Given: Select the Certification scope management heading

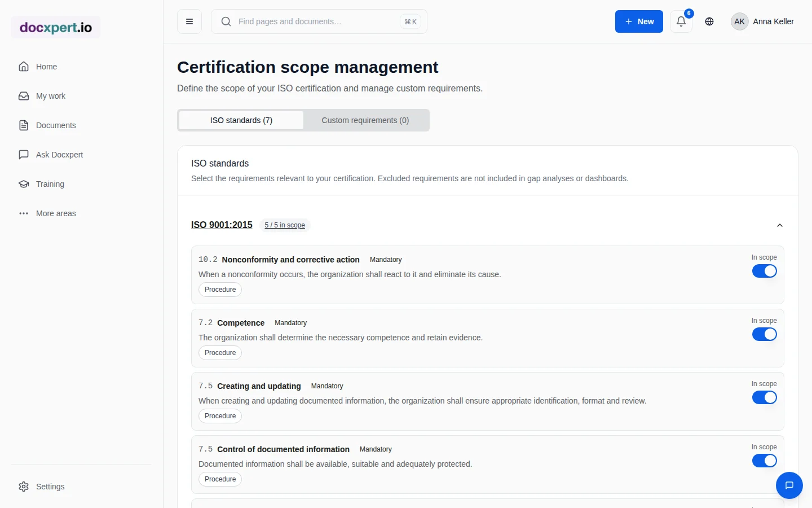Looking at the screenshot, I should pyautogui.click(x=307, y=67).
